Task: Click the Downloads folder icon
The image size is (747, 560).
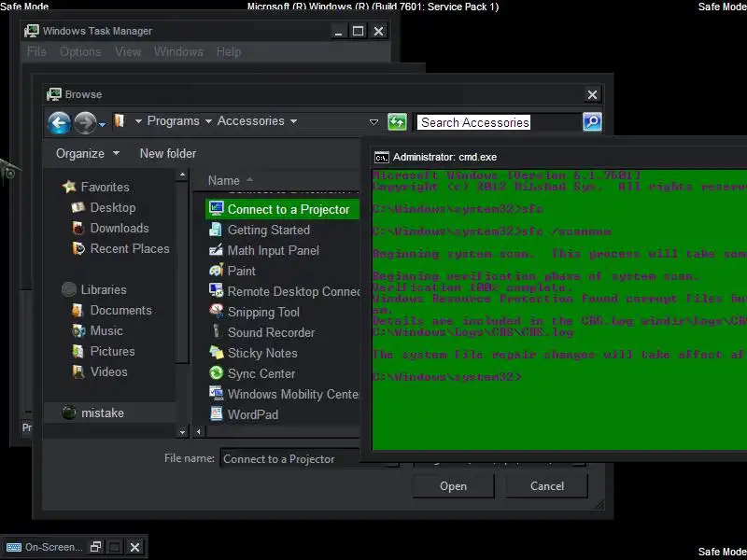Action: coord(78,228)
